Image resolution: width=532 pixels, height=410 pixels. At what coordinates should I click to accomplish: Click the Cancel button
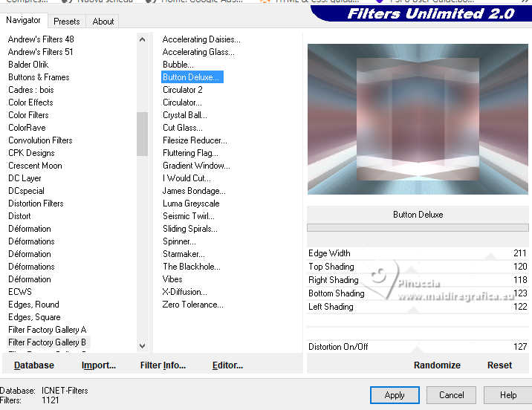[x=451, y=395]
